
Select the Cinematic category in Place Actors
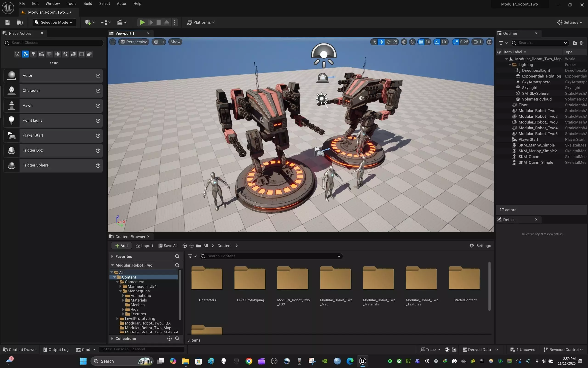pyautogui.click(x=41, y=54)
